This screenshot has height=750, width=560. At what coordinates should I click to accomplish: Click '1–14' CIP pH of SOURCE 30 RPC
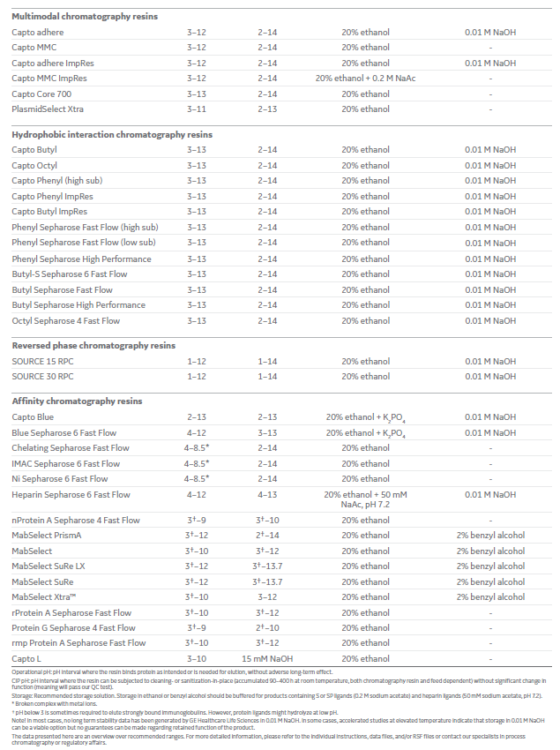tap(267, 377)
